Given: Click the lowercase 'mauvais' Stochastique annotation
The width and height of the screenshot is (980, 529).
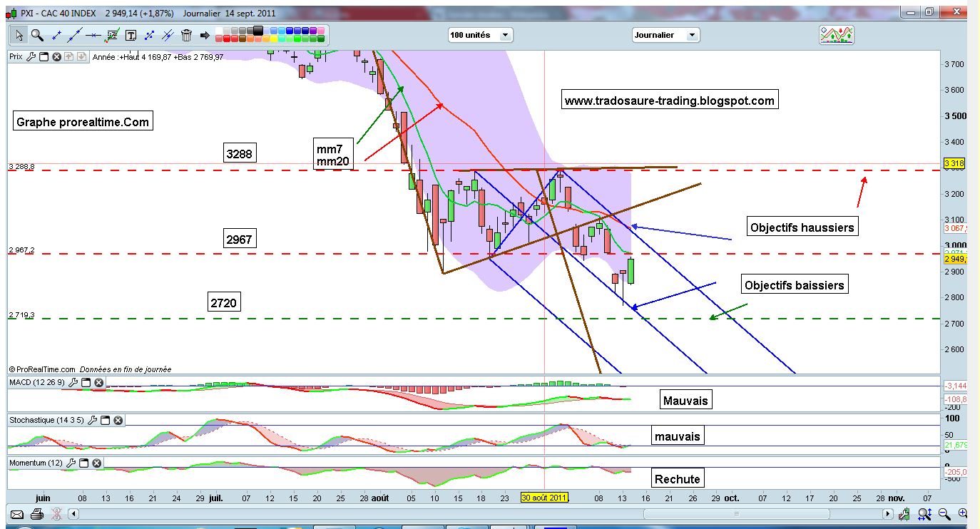Looking at the screenshot, I should pos(677,436).
